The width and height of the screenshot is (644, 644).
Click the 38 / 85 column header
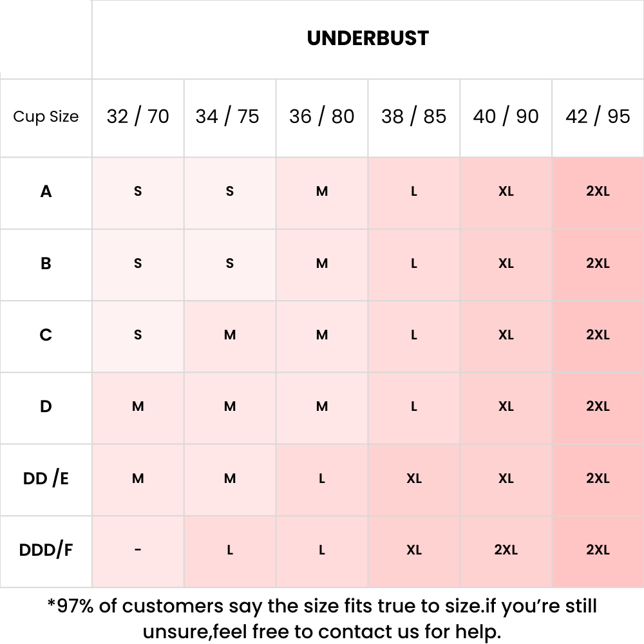(413, 117)
